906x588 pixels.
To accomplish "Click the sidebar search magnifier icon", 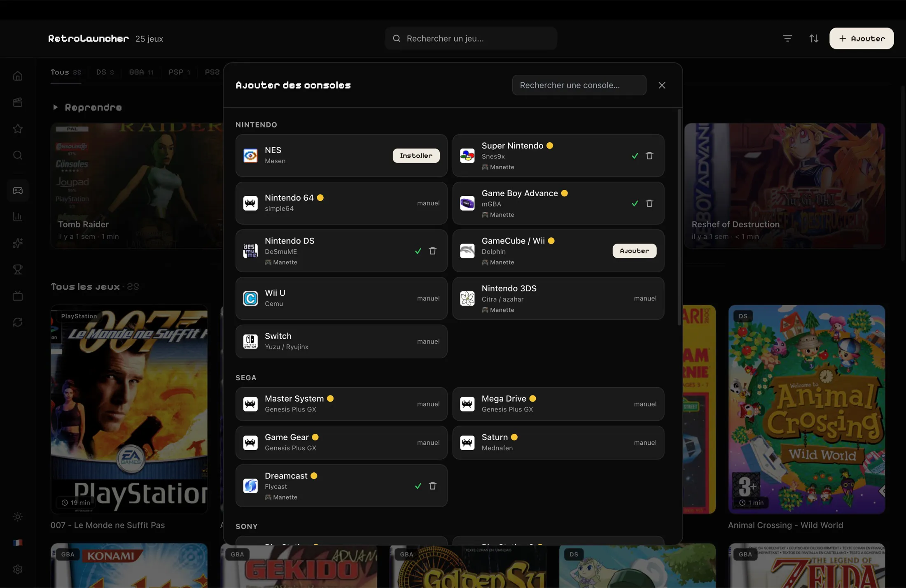I will click(17, 155).
